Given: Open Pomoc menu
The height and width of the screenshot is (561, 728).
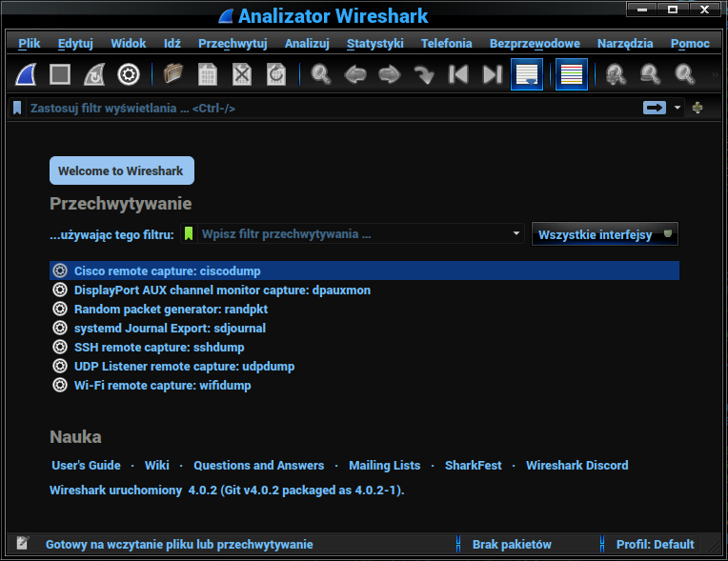Looking at the screenshot, I should [690, 44].
